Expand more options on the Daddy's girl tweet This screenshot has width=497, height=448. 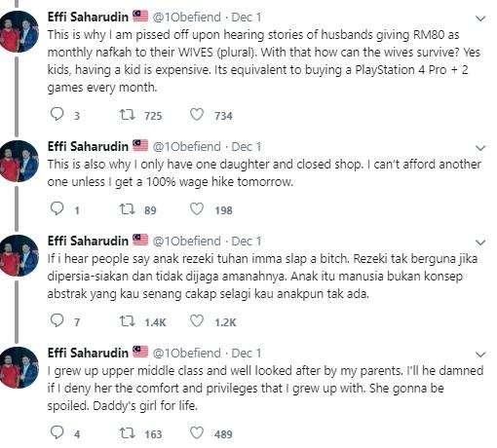480,355
